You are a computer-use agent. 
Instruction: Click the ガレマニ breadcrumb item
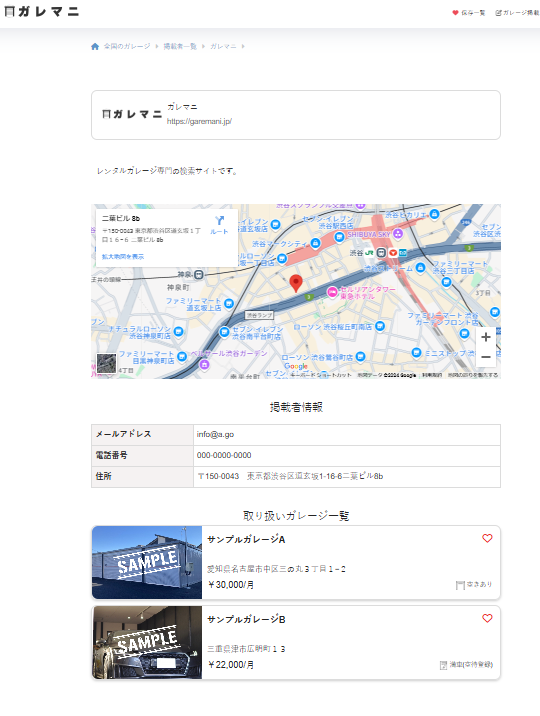coord(223,47)
